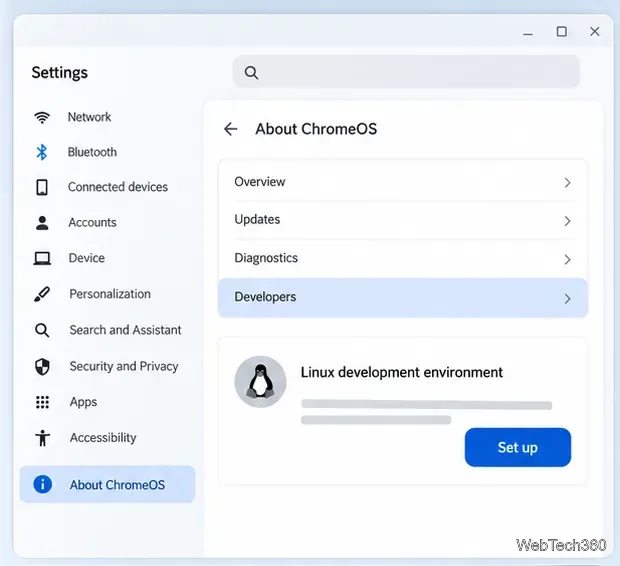The width and height of the screenshot is (620, 566).
Task: Click the Apps grid icon
Action: [x=42, y=402]
